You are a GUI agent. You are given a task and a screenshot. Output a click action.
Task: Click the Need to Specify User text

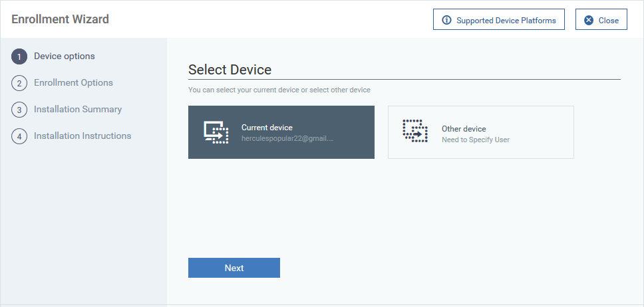tap(476, 140)
